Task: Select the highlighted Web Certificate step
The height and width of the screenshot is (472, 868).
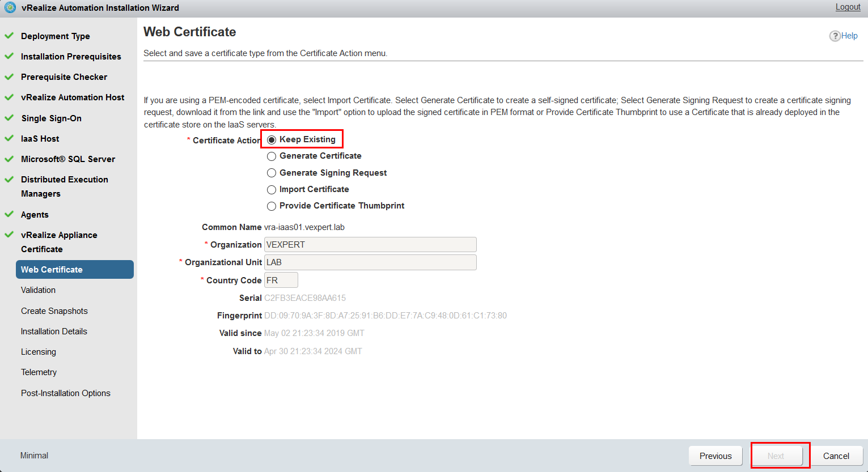Action: pos(75,270)
